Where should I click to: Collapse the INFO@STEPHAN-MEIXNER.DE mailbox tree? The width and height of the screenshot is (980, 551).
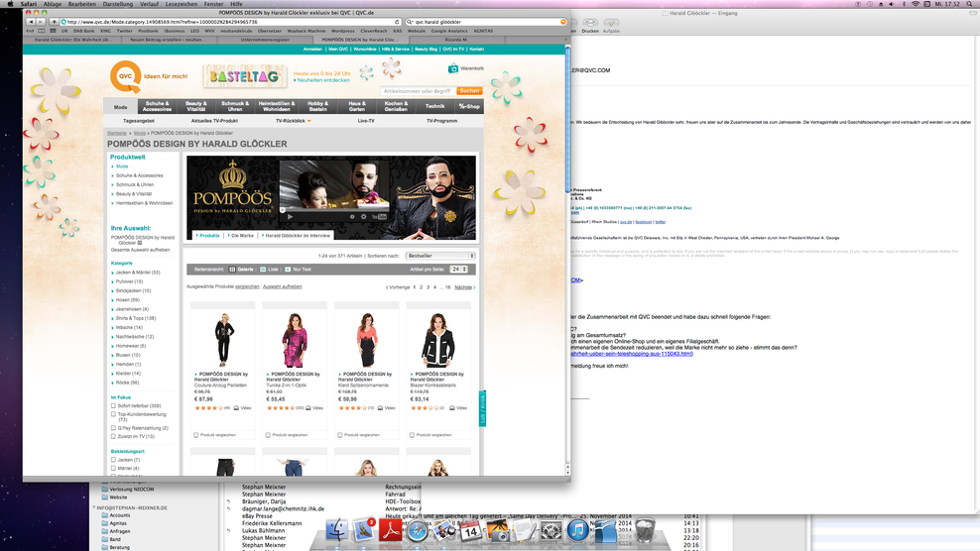[94, 508]
